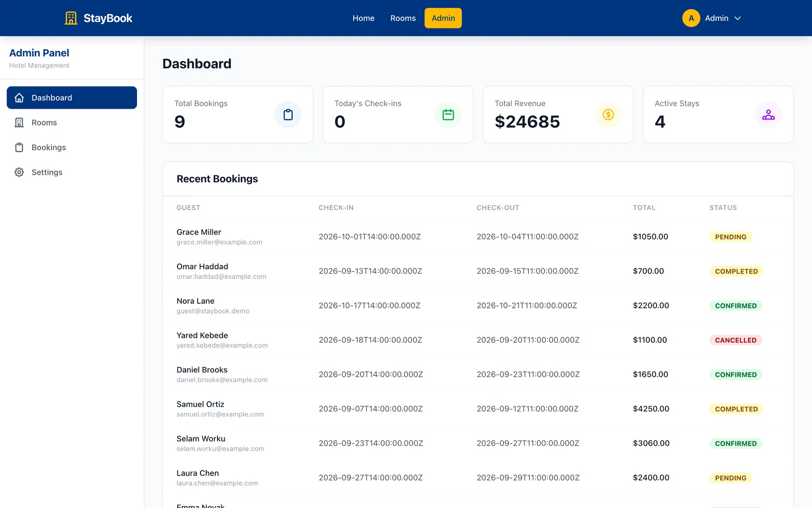This screenshot has width=812, height=508.
Task: Open the Rooms link in top navigation
Action: click(x=403, y=18)
